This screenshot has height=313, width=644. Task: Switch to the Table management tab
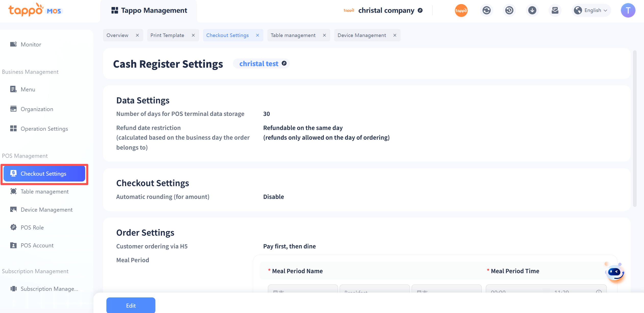coord(293,35)
